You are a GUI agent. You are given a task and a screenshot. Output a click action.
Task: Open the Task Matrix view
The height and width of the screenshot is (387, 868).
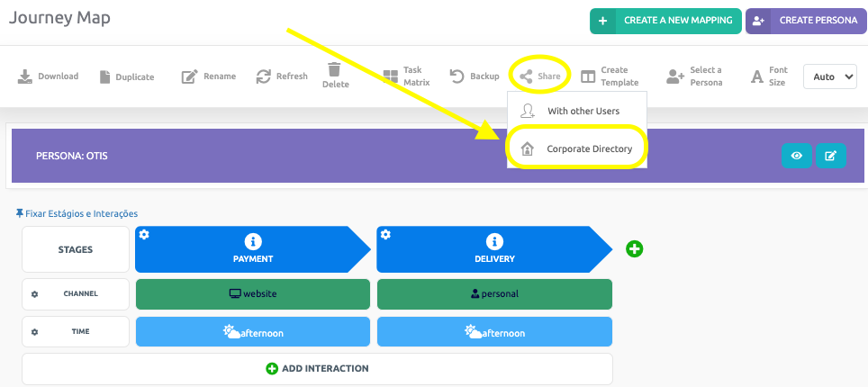pyautogui.click(x=391, y=76)
